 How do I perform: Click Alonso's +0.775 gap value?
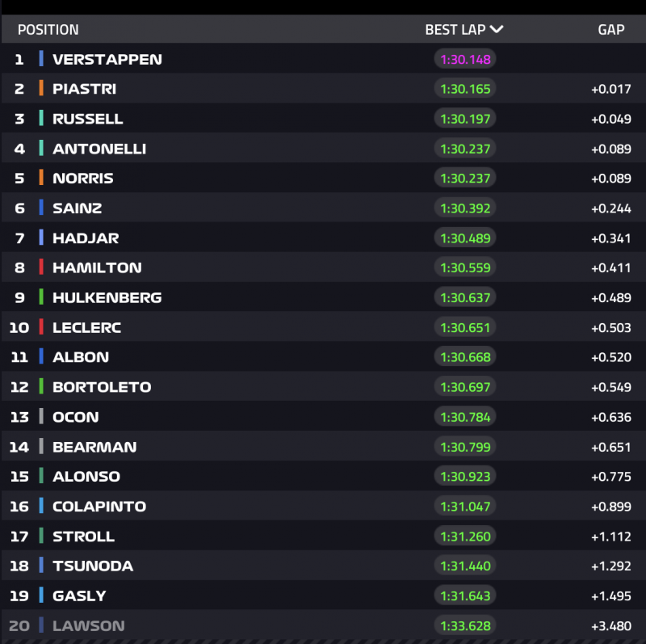610,477
